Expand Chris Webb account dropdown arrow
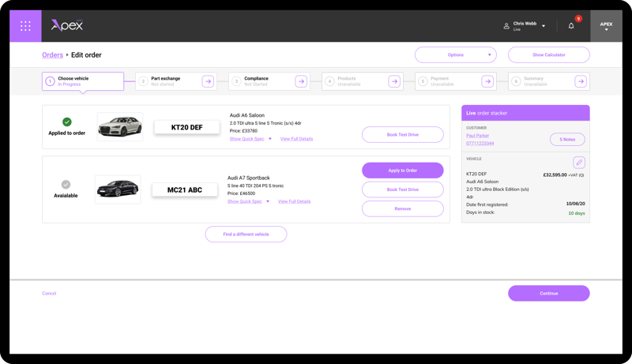Viewport: 632px width, 364px height. coord(544,26)
